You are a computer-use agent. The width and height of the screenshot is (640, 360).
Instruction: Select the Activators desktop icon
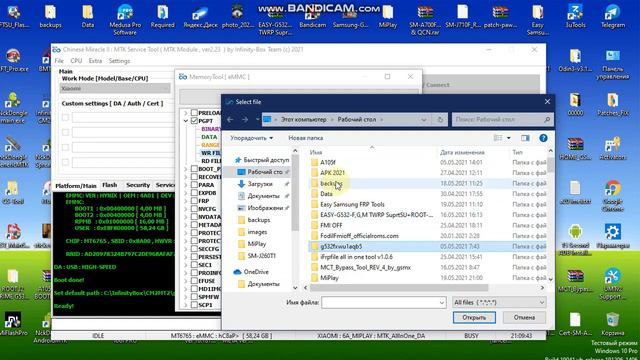click(x=613, y=149)
